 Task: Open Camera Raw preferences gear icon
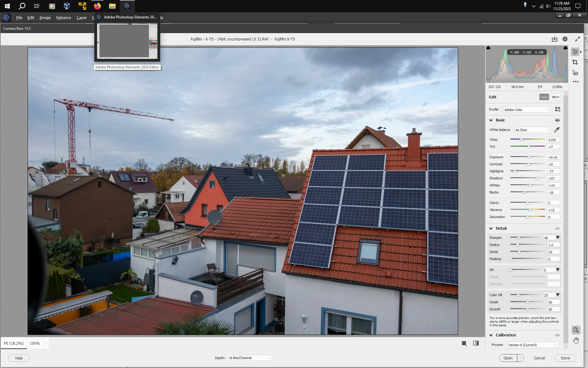pyautogui.click(x=565, y=39)
